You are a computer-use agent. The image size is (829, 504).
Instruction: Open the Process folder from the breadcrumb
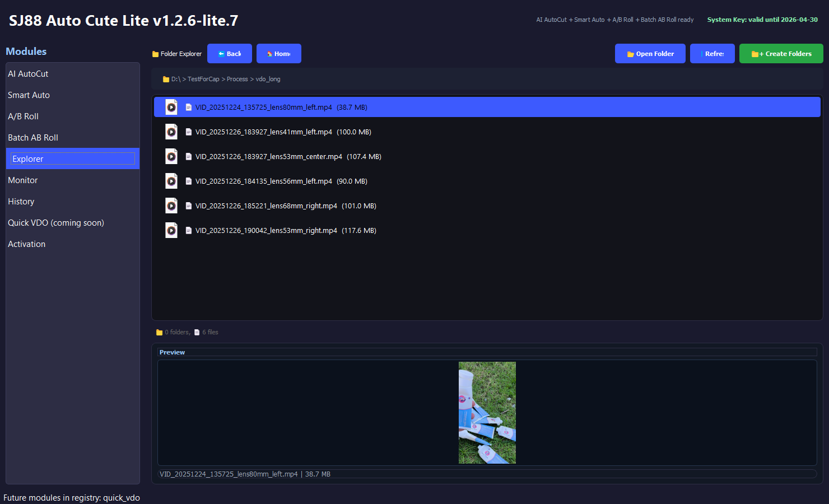pyautogui.click(x=237, y=79)
